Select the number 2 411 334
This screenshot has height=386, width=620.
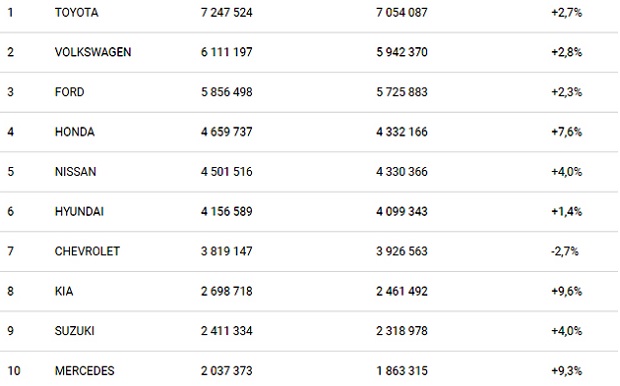point(227,331)
